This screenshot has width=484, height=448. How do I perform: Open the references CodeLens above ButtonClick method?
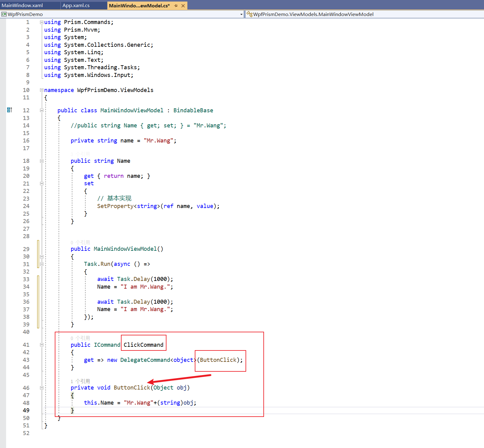point(80,381)
